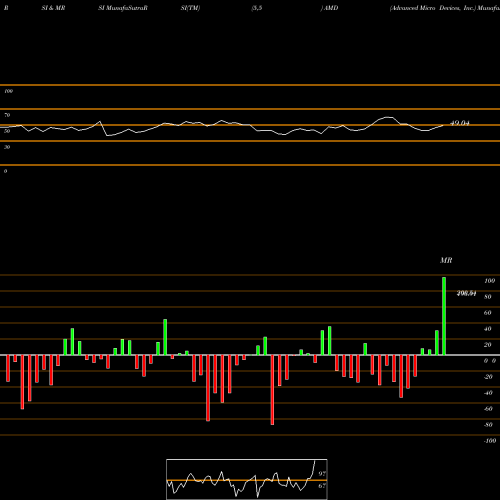The height and width of the screenshot is (500, 500).
Task: Click the RSI axis label 100
Action: pyautogui.click(x=8, y=91)
